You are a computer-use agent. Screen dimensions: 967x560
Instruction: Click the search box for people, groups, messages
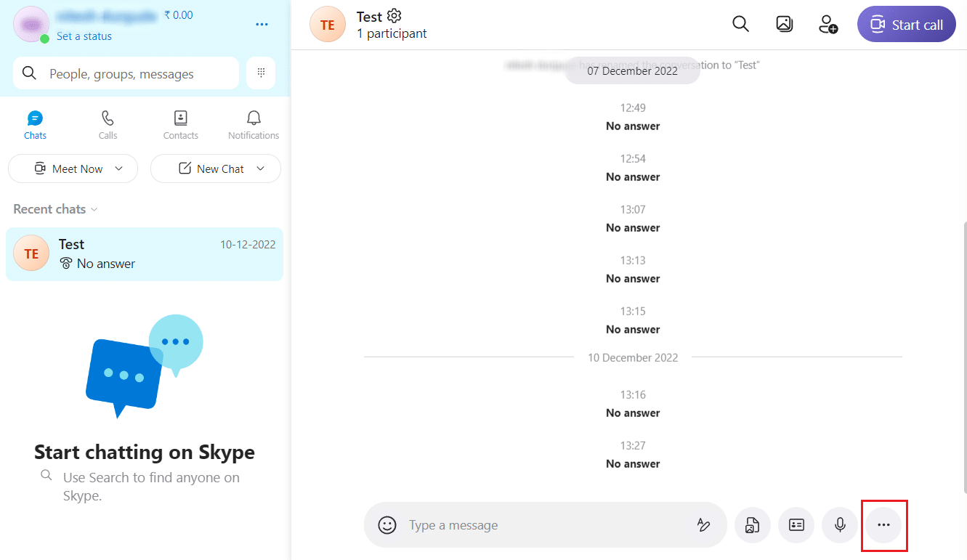coord(126,73)
